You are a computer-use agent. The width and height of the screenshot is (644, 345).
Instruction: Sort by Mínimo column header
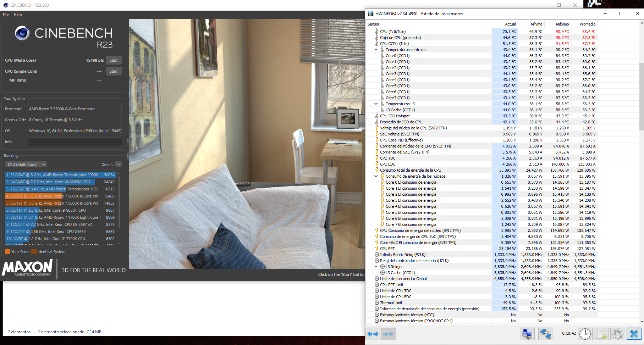click(531, 24)
